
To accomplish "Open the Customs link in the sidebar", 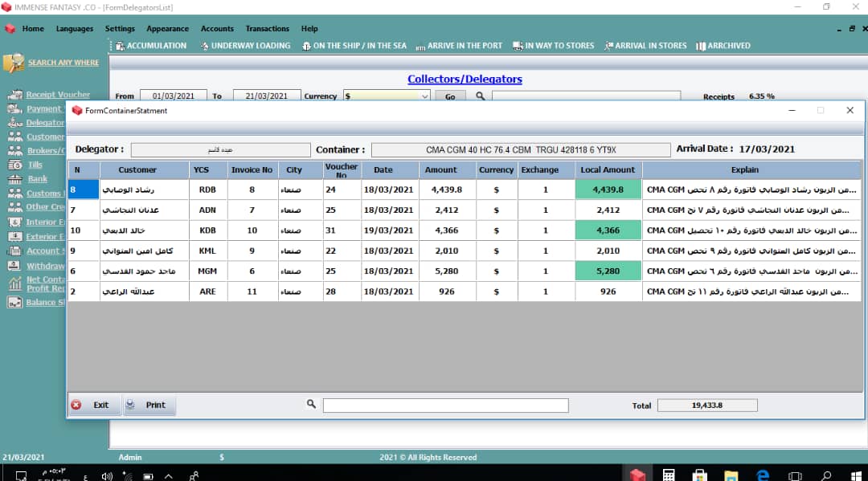I will 43,194.
